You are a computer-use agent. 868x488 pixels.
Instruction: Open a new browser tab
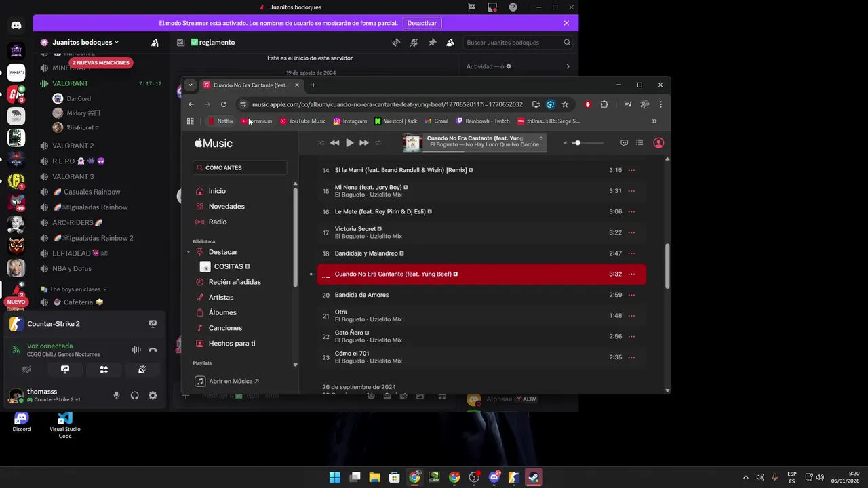coord(313,85)
